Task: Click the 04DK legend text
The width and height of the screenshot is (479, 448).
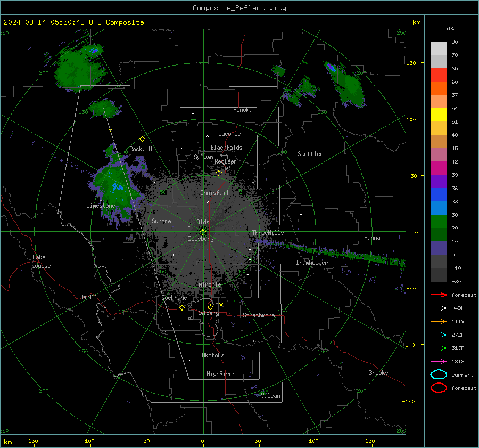Action: pos(458,308)
